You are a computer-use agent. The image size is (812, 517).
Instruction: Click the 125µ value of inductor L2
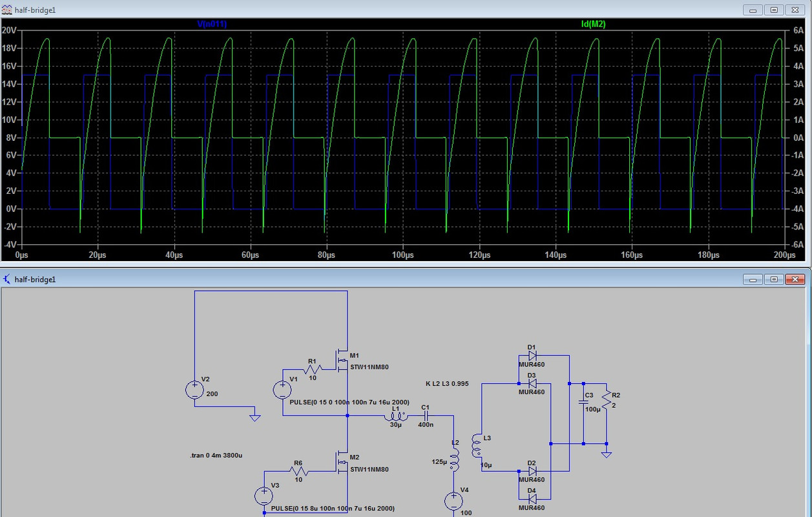click(x=439, y=462)
